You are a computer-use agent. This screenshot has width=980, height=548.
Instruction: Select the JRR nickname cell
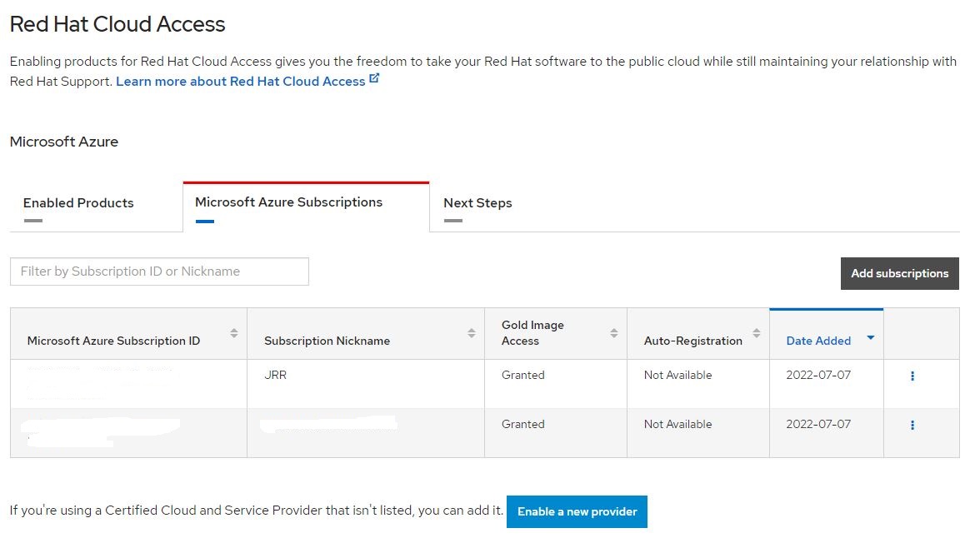point(275,376)
